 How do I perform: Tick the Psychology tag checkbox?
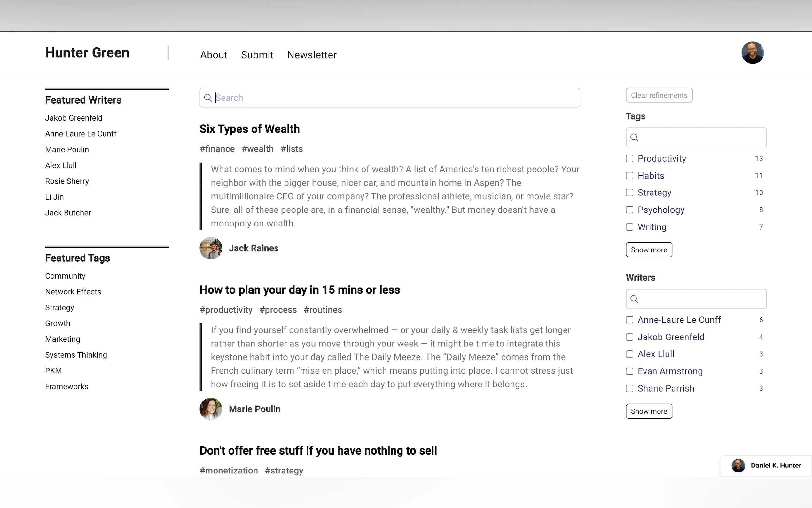629,210
